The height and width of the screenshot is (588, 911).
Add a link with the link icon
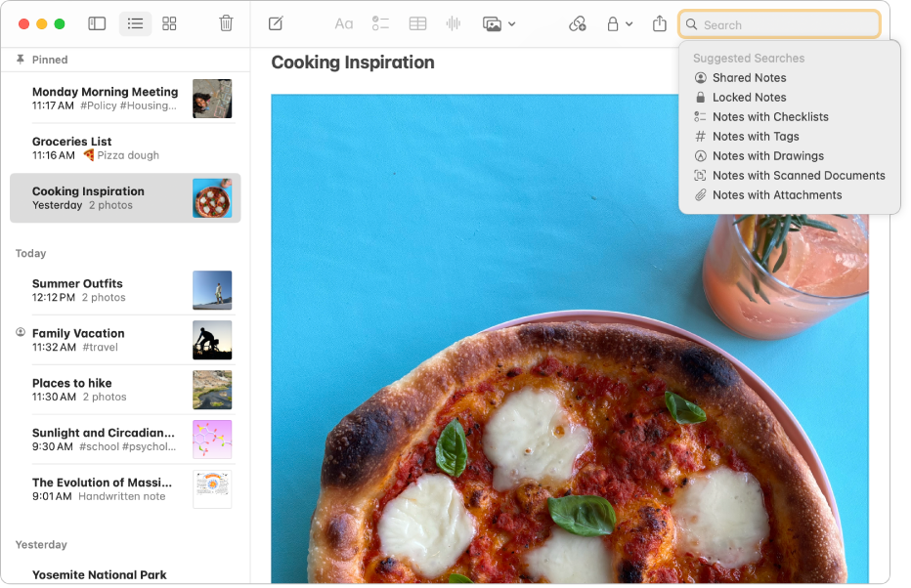[x=577, y=23]
